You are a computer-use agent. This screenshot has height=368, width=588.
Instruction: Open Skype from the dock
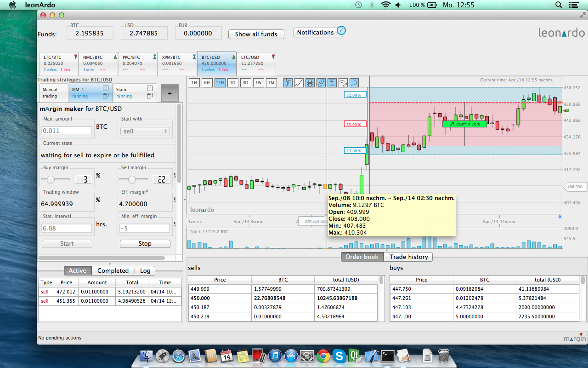pyautogui.click(x=339, y=356)
